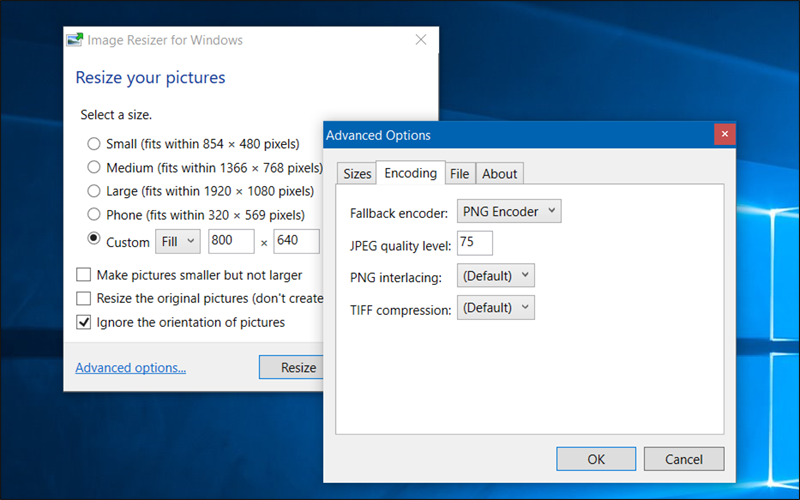Image resolution: width=800 pixels, height=500 pixels.
Task: Click the 'TIFF compression:' label
Action: (x=401, y=310)
